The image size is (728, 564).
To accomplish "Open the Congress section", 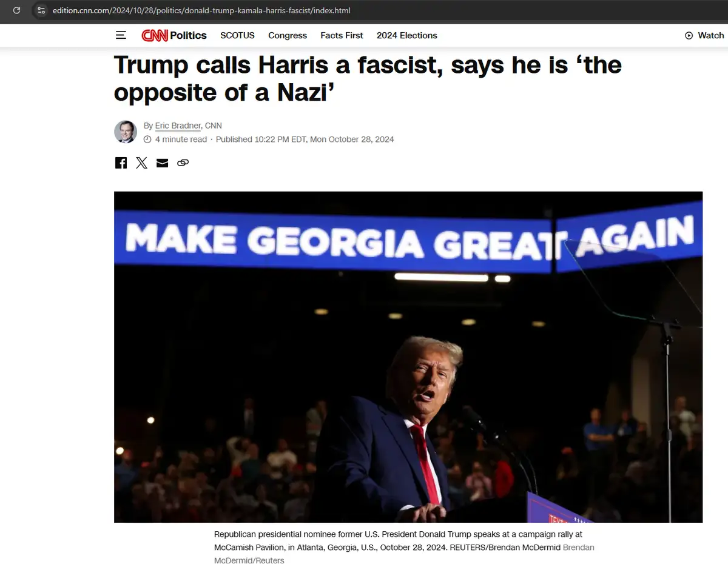I will click(x=288, y=35).
